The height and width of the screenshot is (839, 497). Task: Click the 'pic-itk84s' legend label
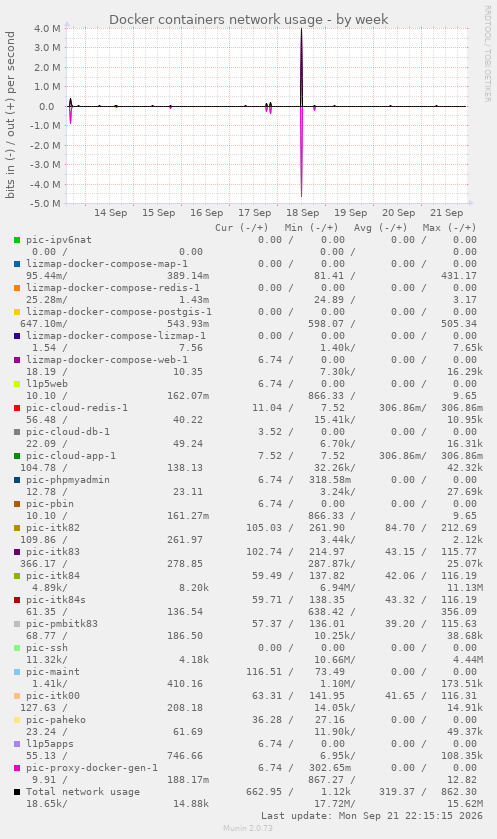pyautogui.click(x=56, y=600)
